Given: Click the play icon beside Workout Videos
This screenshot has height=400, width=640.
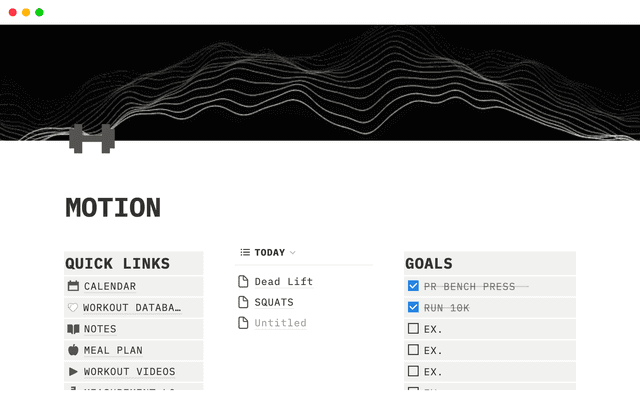Looking at the screenshot, I should (73, 372).
